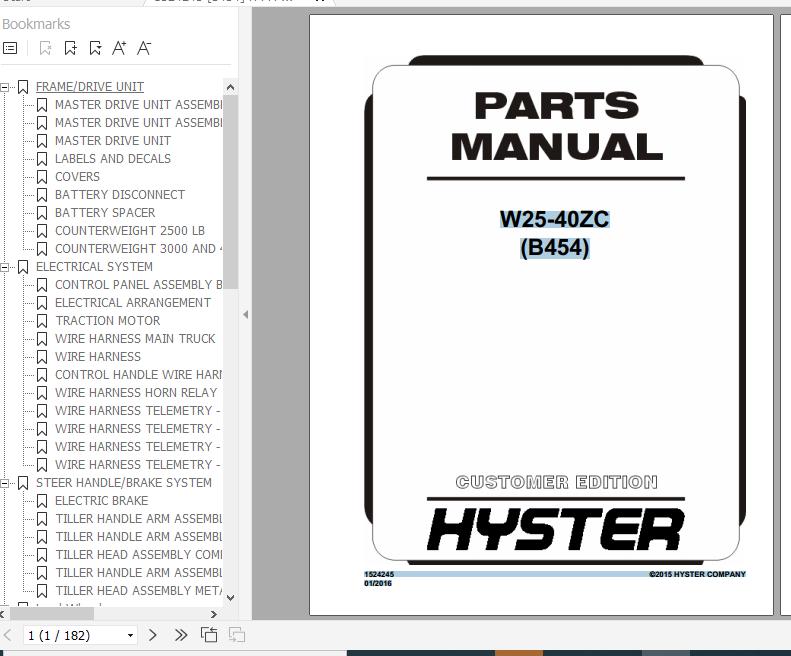Select CONTROL HANDLE WIRE HARNESS bookmark

click(x=138, y=374)
